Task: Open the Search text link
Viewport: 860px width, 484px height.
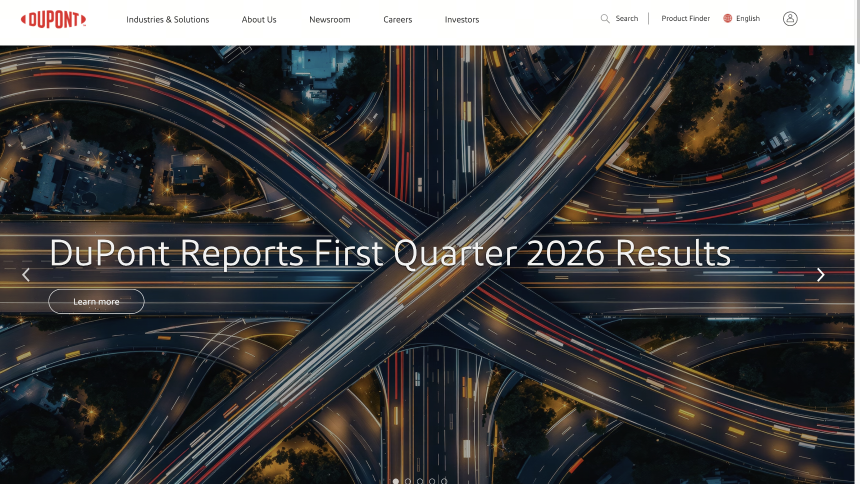Action: [x=627, y=19]
